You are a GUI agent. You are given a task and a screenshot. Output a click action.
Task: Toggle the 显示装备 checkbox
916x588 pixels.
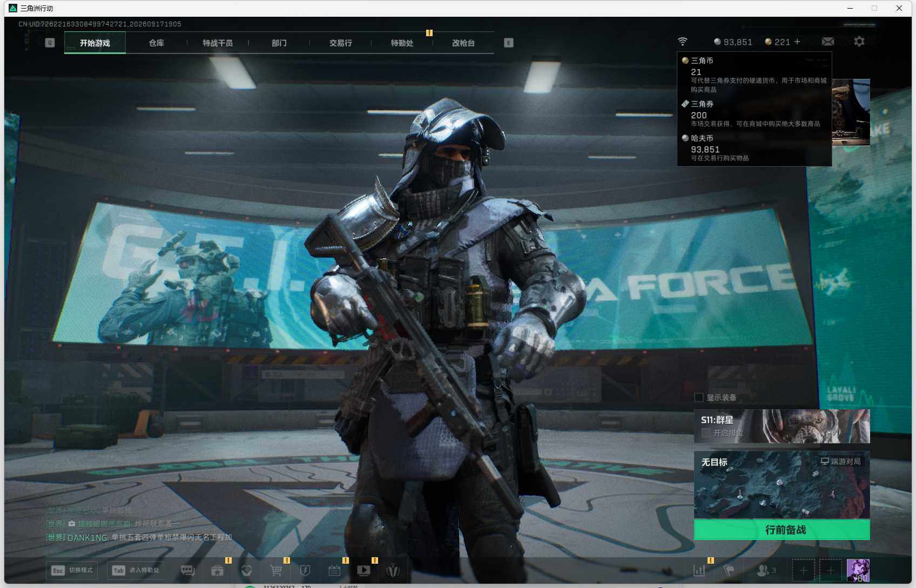pos(698,397)
